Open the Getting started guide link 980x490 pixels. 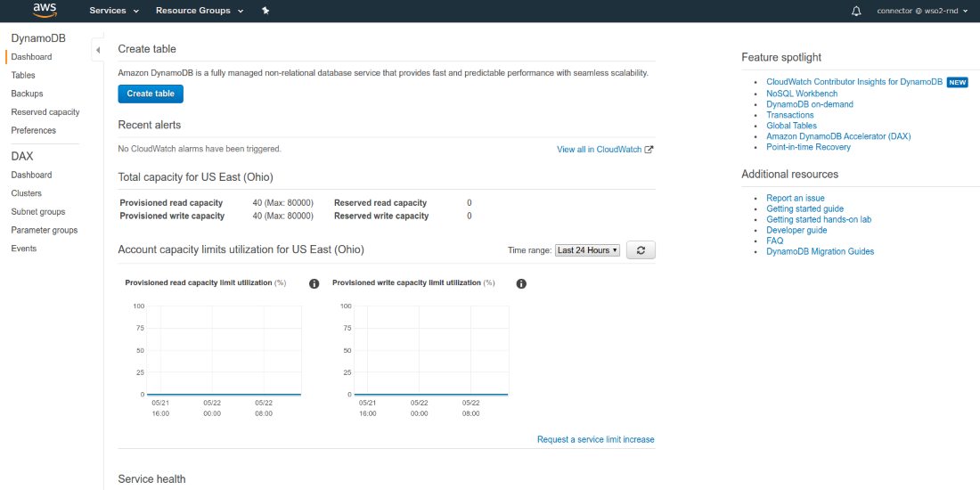tap(805, 208)
